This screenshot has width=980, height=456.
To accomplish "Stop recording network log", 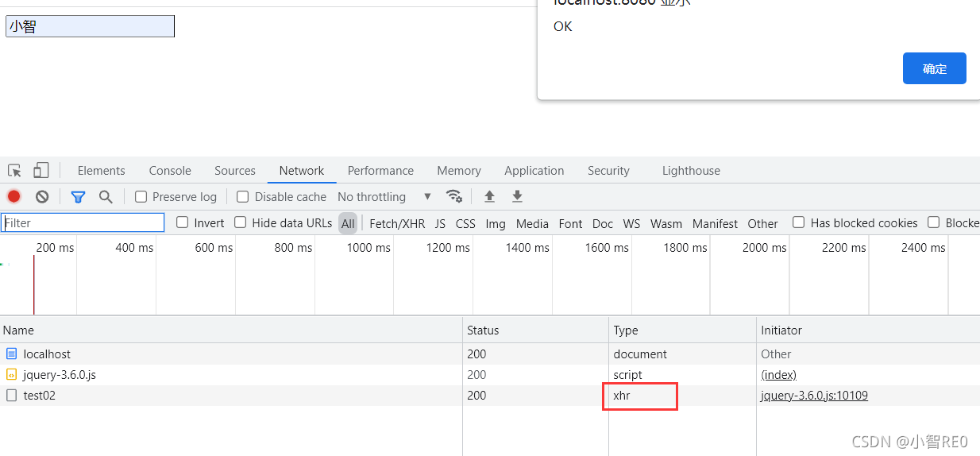I will point(14,196).
